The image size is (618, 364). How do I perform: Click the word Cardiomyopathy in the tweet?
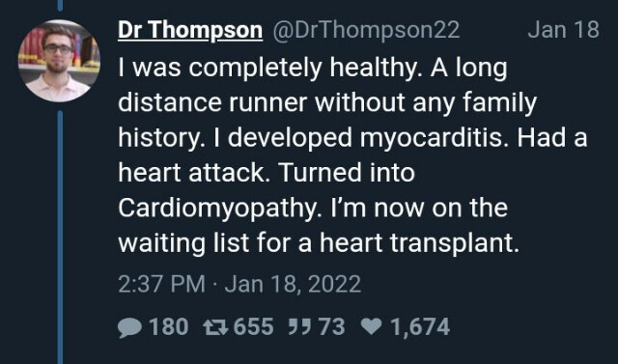(217, 208)
